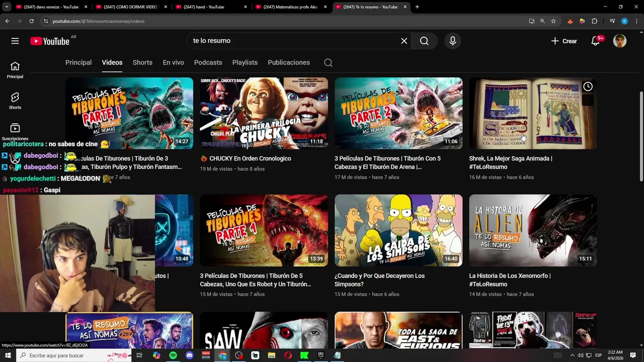This screenshot has width=644, height=362.
Task: Open the Playlists channel tab
Action: pyautogui.click(x=245, y=63)
